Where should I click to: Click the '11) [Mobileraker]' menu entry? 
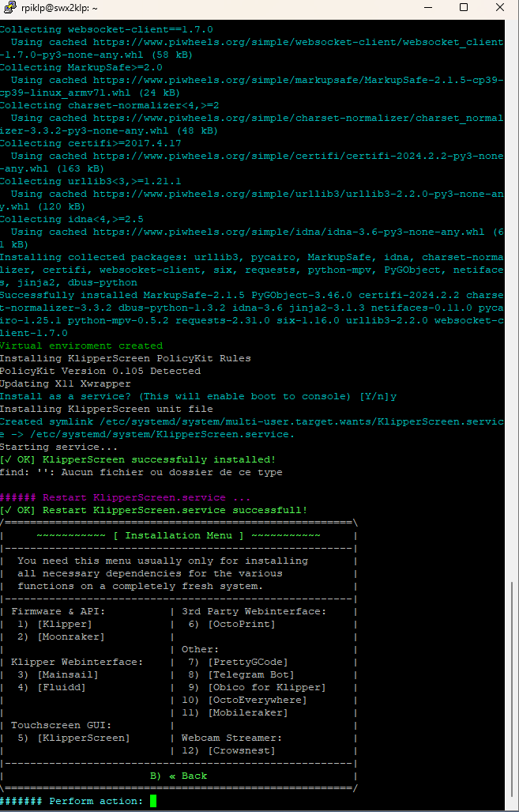pyautogui.click(x=235, y=712)
